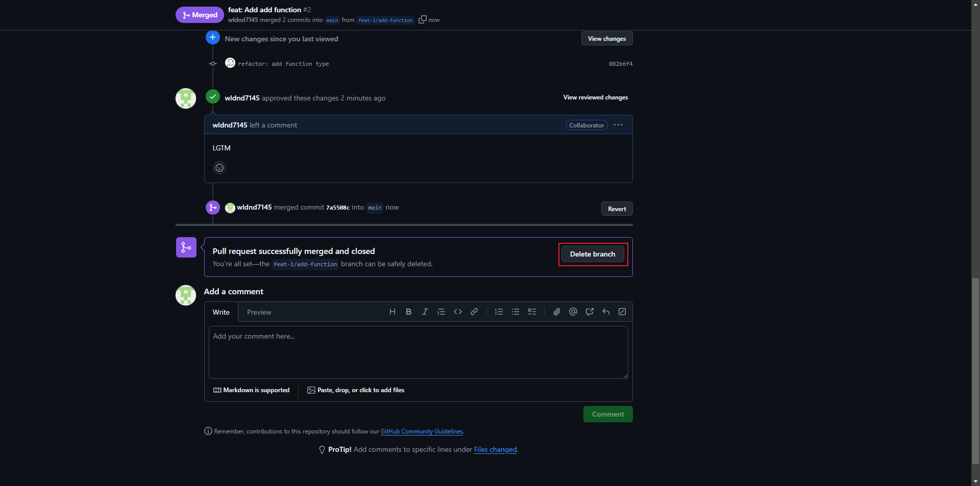Viewport: 980px width, 486px height.
Task: Click the 'feat: Add add function' title
Action: click(x=264, y=10)
